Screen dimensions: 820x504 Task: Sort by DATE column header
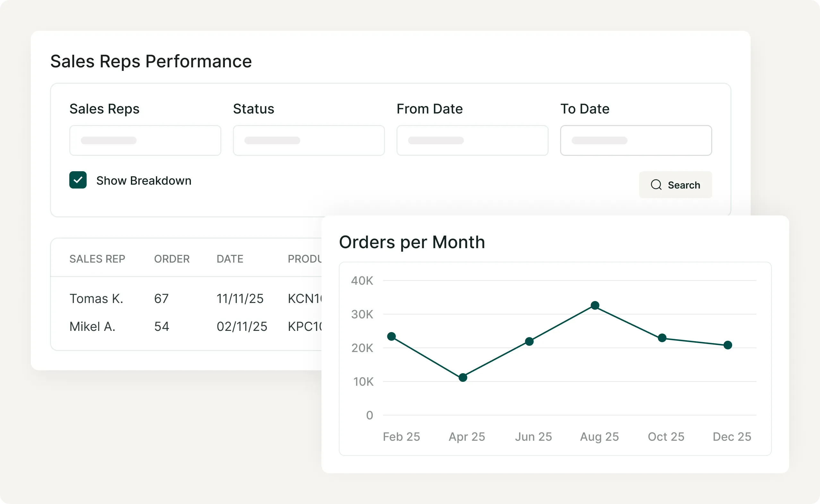230,259
